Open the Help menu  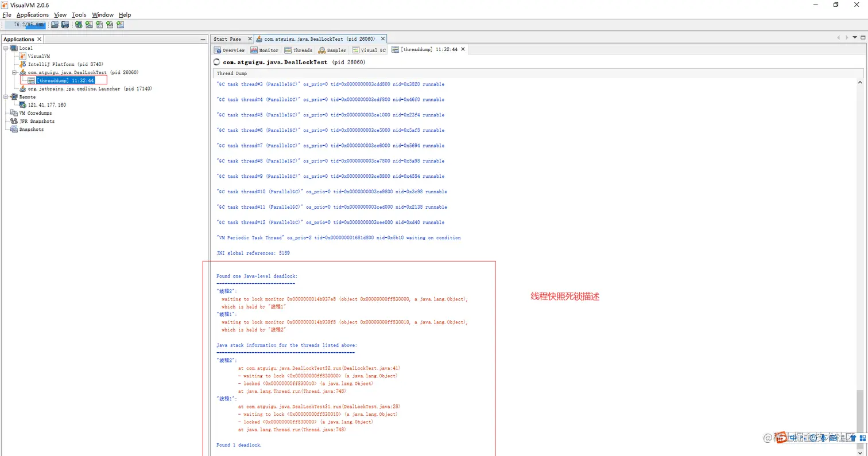[x=125, y=14]
